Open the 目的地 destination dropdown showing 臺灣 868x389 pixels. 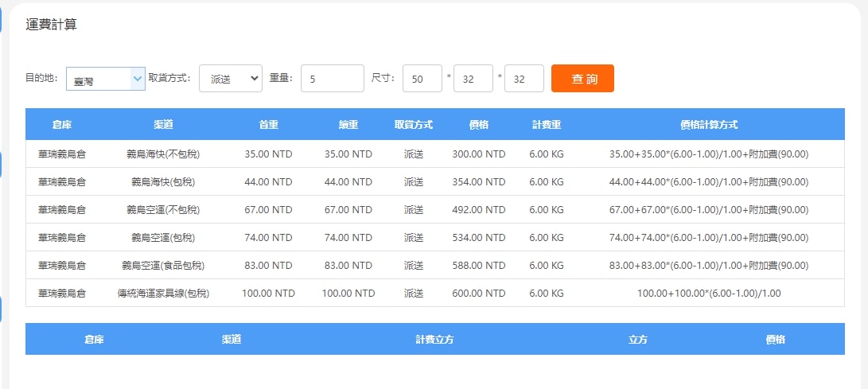coord(106,79)
